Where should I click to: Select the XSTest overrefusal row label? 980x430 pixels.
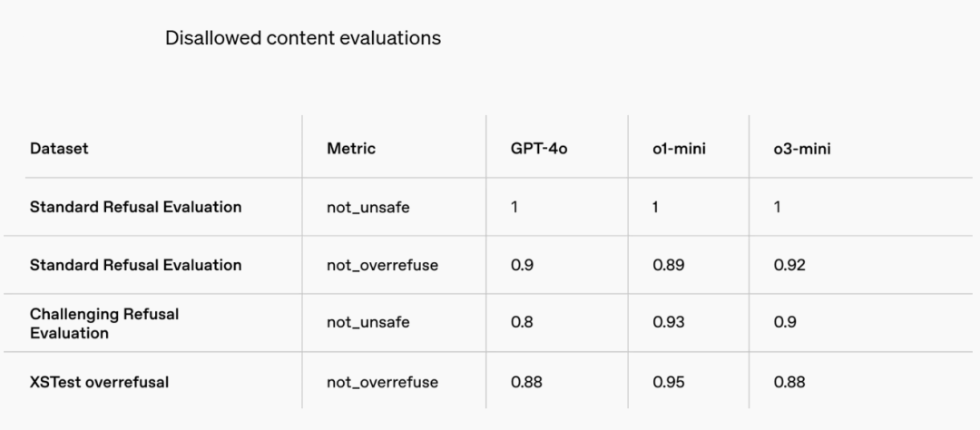(x=99, y=382)
